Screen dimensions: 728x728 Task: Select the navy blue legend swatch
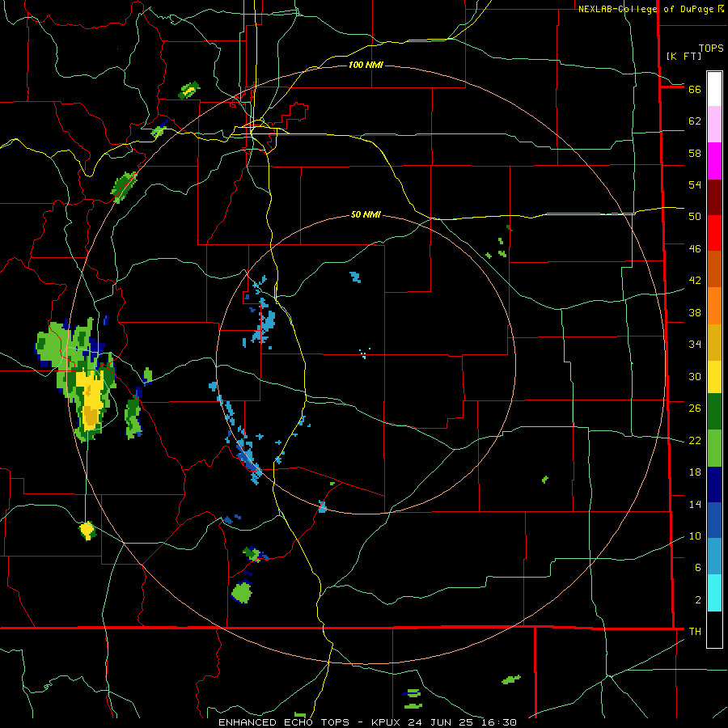click(714, 485)
